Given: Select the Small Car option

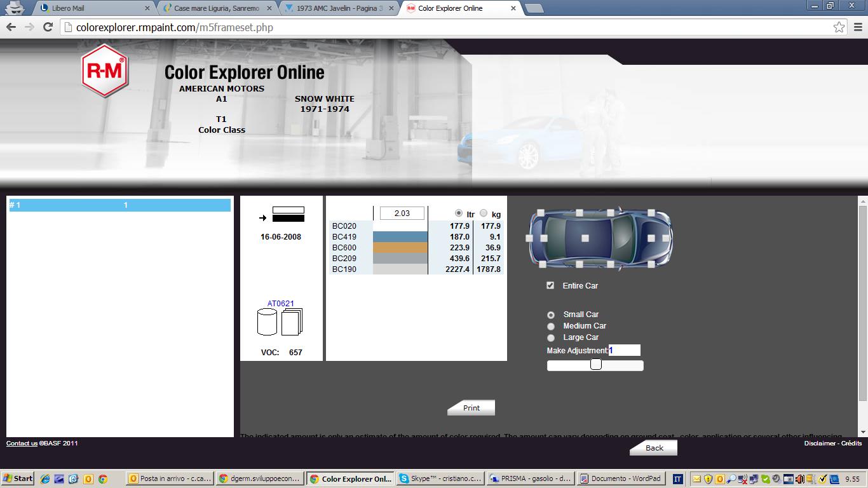Looking at the screenshot, I should pyautogui.click(x=551, y=315).
